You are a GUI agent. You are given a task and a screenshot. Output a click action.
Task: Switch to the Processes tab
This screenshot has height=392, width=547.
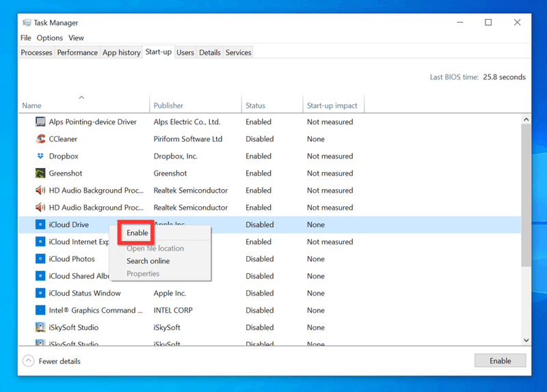pyautogui.click(x=36, y=53)
